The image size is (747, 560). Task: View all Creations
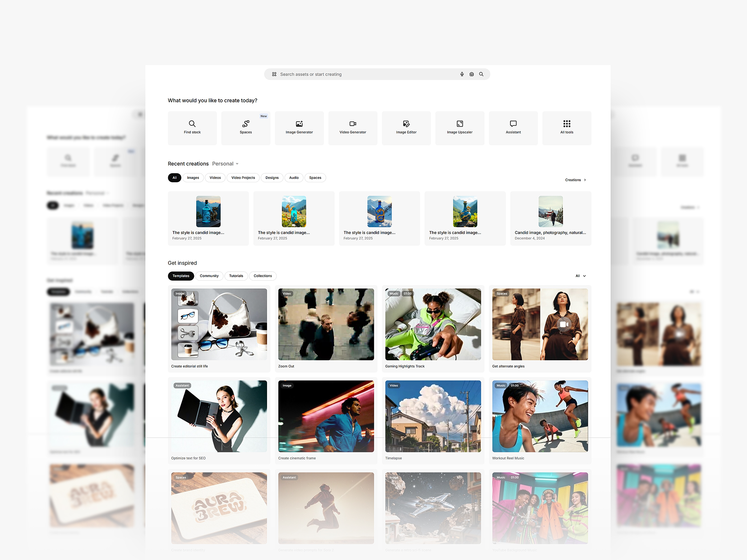tap(573, 180)
